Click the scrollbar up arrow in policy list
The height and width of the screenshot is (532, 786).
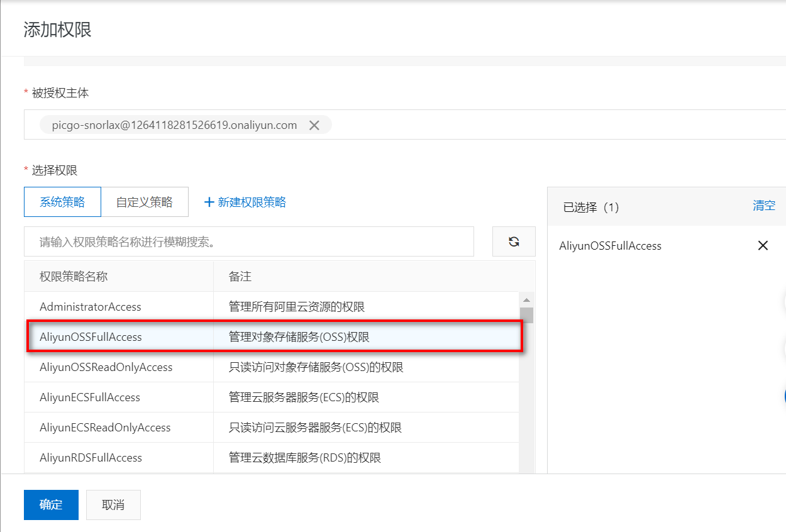point(527,299)
